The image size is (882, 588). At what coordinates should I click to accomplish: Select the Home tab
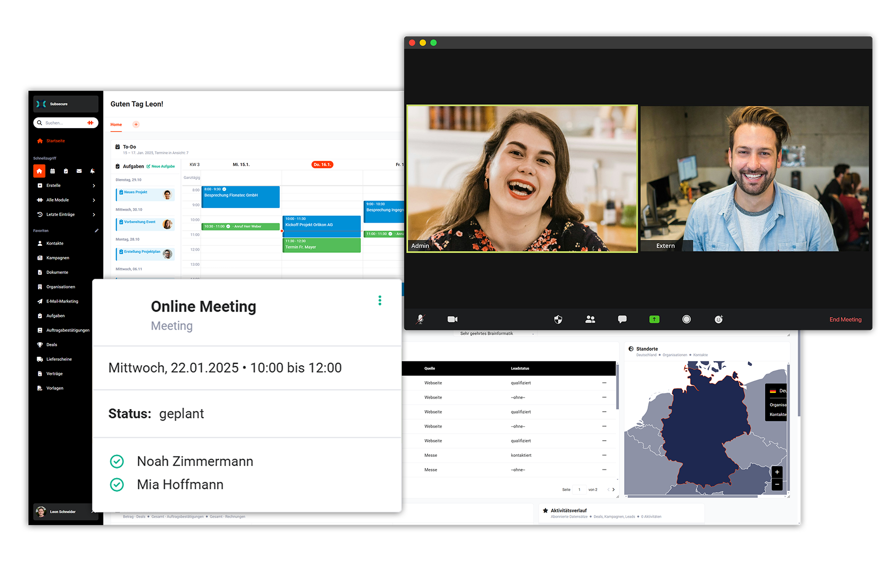116,125
